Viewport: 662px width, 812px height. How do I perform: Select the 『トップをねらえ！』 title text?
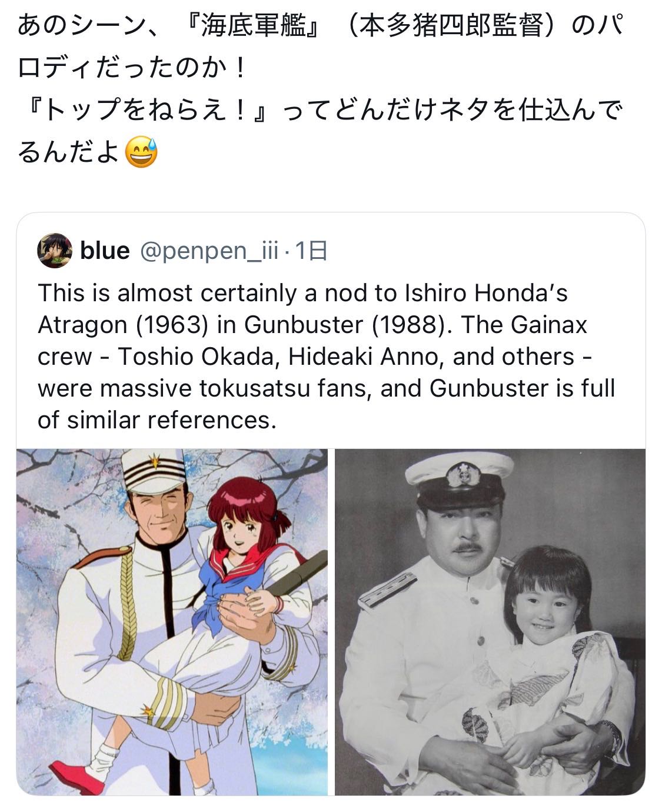click(144, 110)
